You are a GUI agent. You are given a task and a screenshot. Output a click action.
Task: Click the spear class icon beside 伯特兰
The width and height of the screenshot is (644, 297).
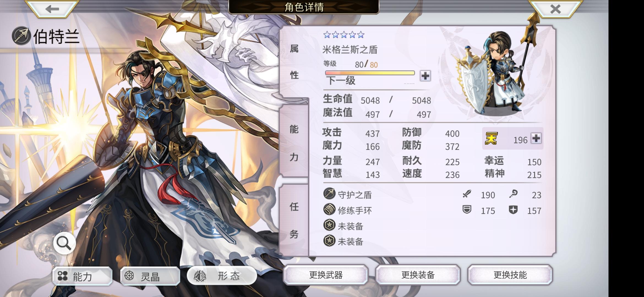[21, 36]
